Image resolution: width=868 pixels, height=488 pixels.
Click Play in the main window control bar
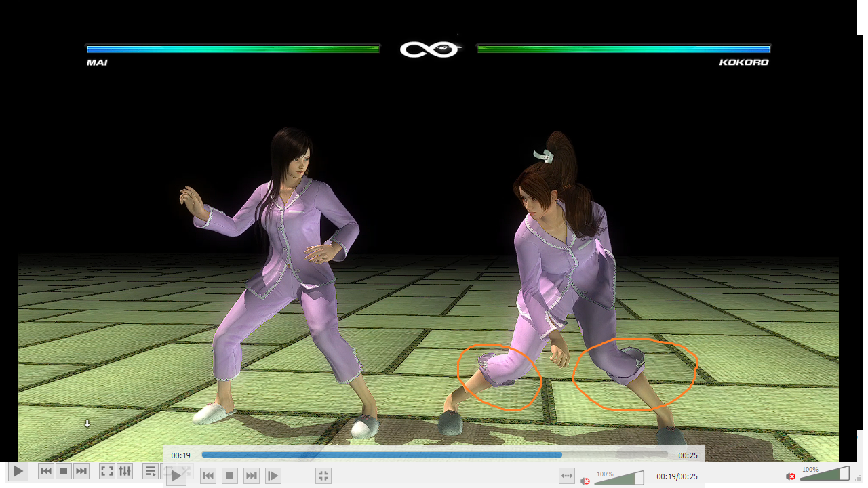point(18,471)
